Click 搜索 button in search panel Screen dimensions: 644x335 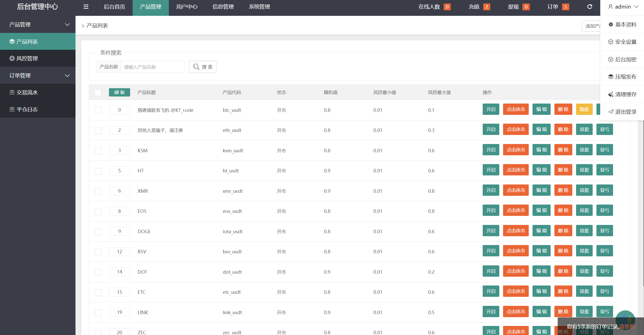click(203, 67)
